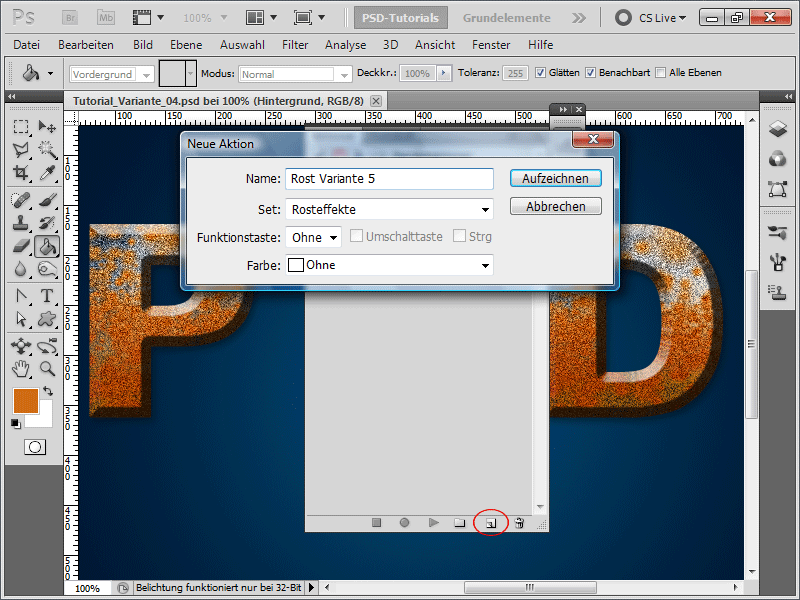
Task: Click the play selection button
Action: tap(434, 522)
